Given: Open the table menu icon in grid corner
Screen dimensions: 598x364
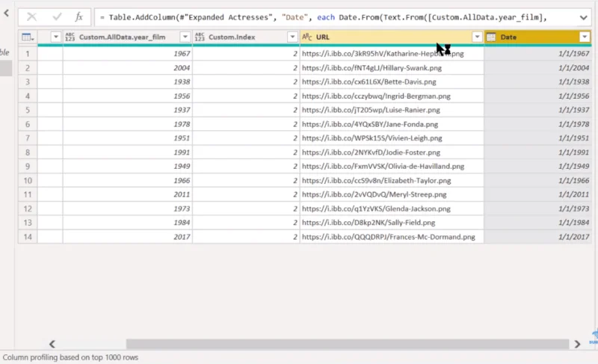Looking at the screenshot, I should click(x=28, y=37).
